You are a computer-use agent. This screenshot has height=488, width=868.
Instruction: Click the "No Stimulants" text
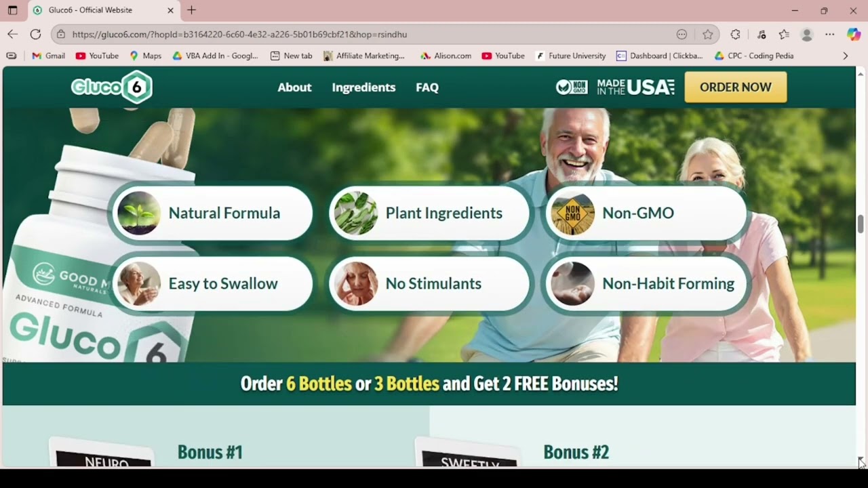[x=433, y=283]
